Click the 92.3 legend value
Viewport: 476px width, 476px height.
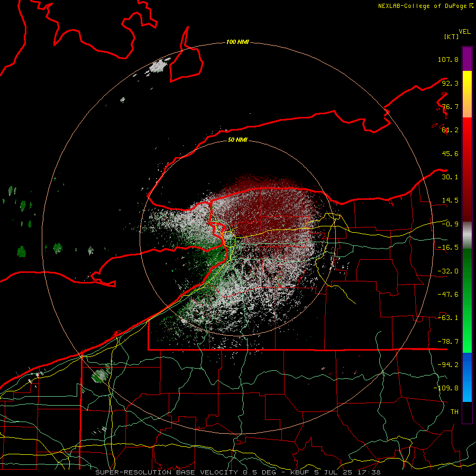pyautogui.click(x=450, y=83)
